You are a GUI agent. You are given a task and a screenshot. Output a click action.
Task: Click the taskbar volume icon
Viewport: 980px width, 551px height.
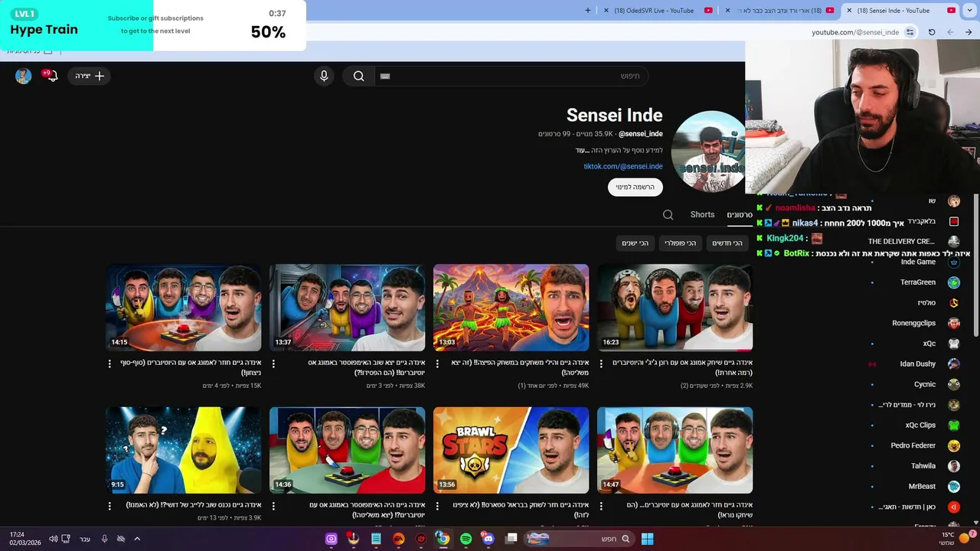[x=53, y=539]
